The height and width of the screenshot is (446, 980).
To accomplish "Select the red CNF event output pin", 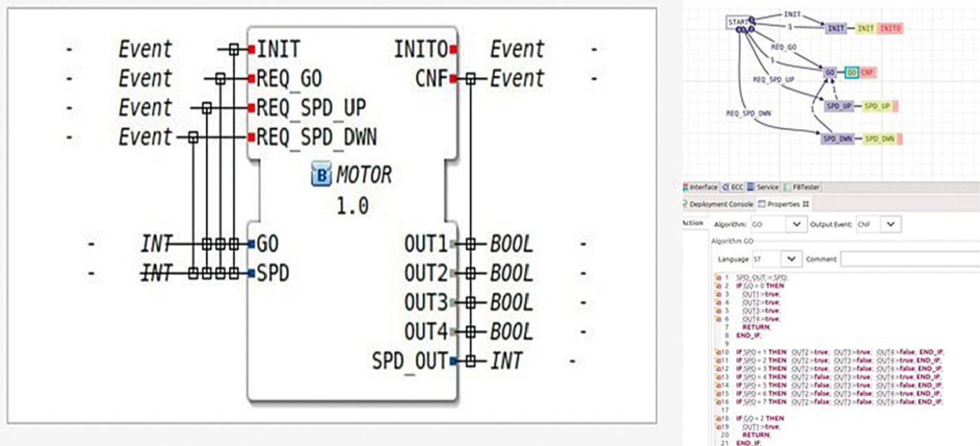I will [455, 79].
